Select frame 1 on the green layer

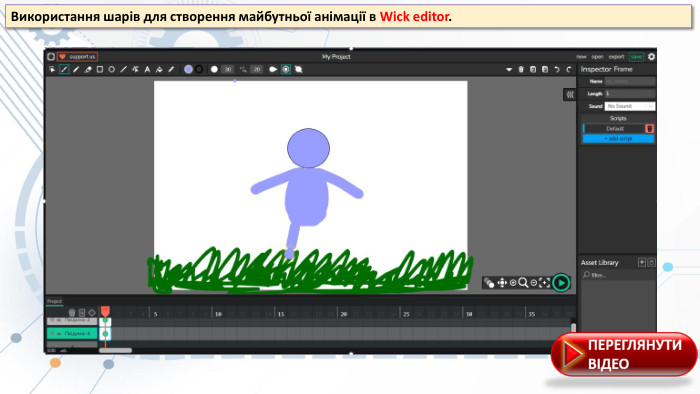(x=105, y=333)
